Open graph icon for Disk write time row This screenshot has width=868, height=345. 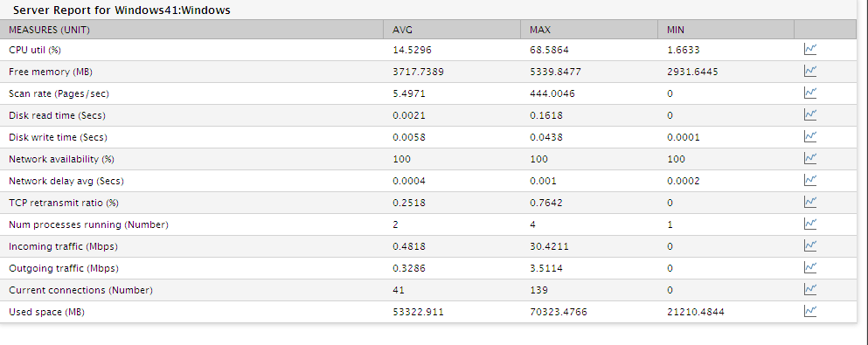click(810, 136)
